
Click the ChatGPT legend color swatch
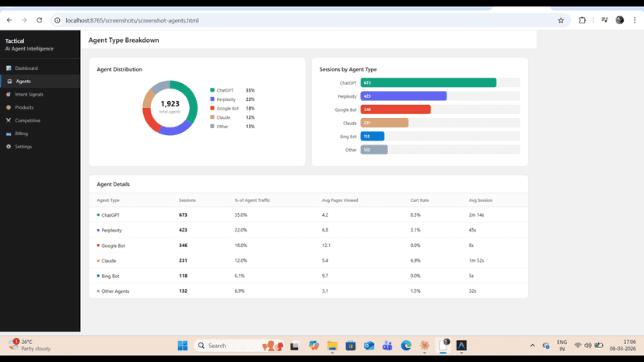click(x=212, y=90)
